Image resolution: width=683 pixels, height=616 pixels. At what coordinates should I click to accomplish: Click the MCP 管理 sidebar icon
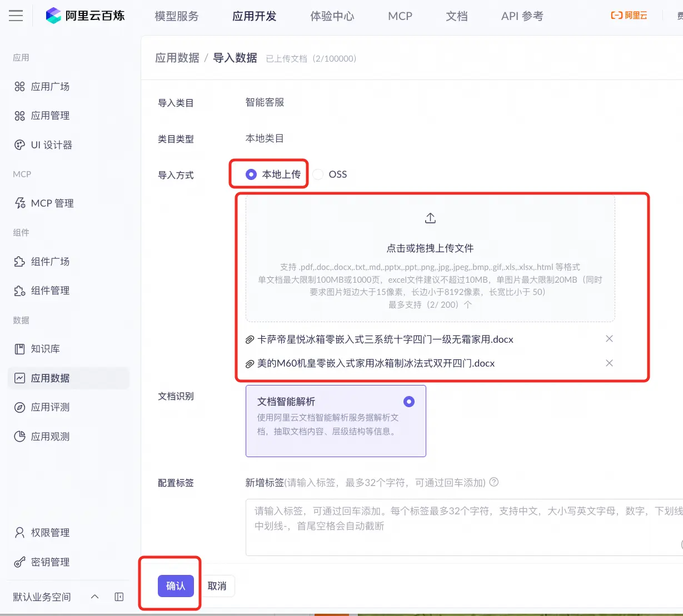tap(19, 203)
